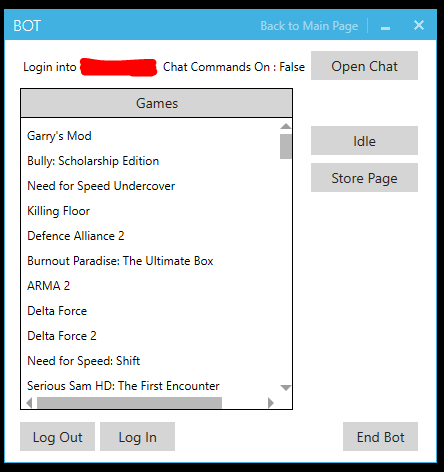Select Burnout Paradise: The Ultimate Box
Image resolution: width=444 pixels, height=472 pixels.
coord(120,261)
